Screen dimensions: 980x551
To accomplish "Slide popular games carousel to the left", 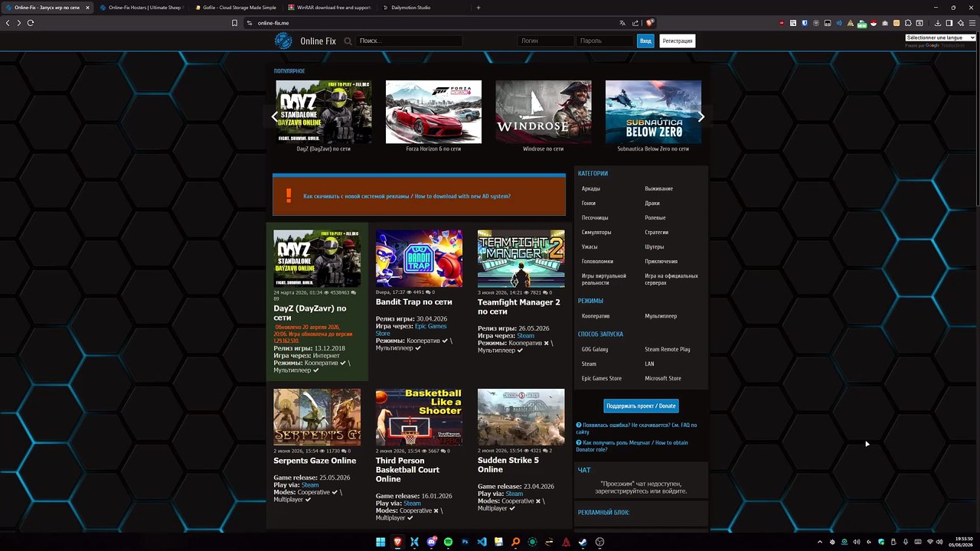I will pyautogui.click(x=275, y=117).
